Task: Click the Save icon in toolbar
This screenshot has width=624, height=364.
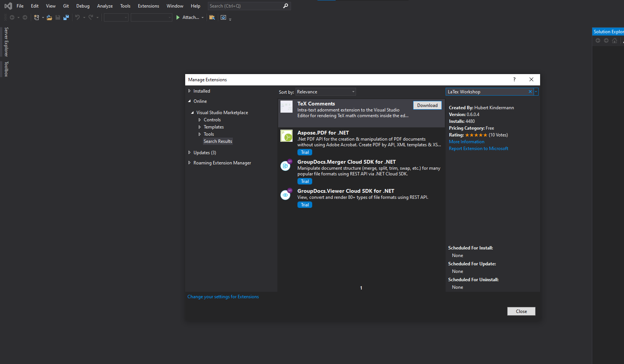Action: click(x=58, y=17)
